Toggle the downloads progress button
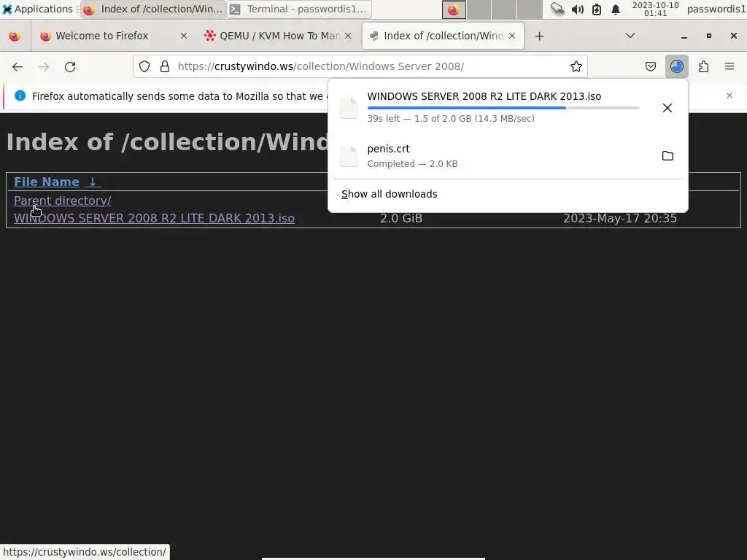The image size is (747, 560). click(676, 66)
